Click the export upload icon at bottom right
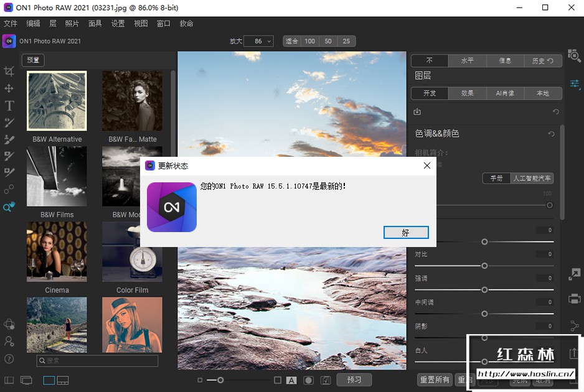Image resolution: width=584 pixels, height=392 pixels. 573,353
